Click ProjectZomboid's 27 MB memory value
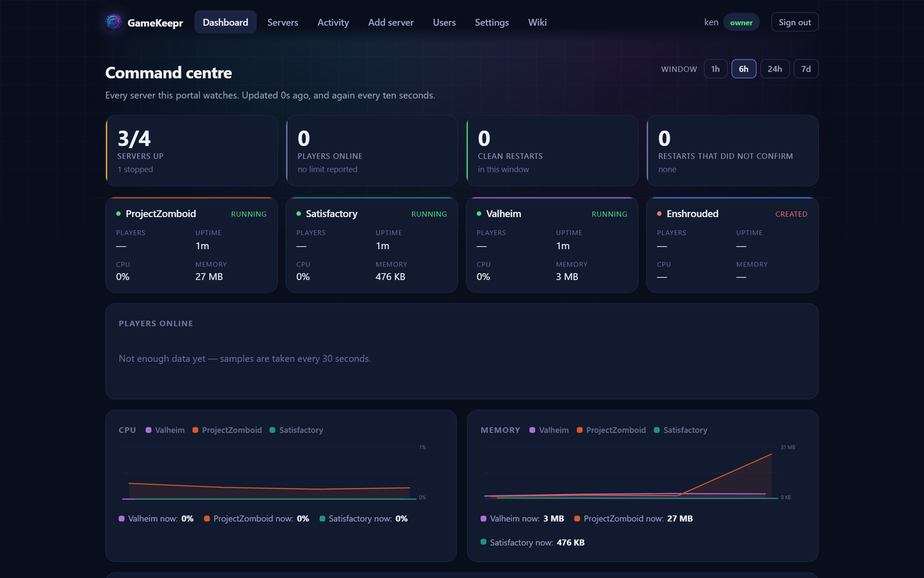Viewport: 924px width, 578px height. coord(209,277)
